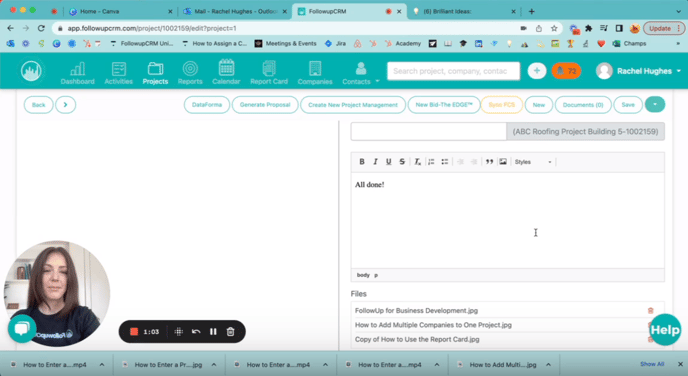Insert an image via editor toolbar

(503, 162)
